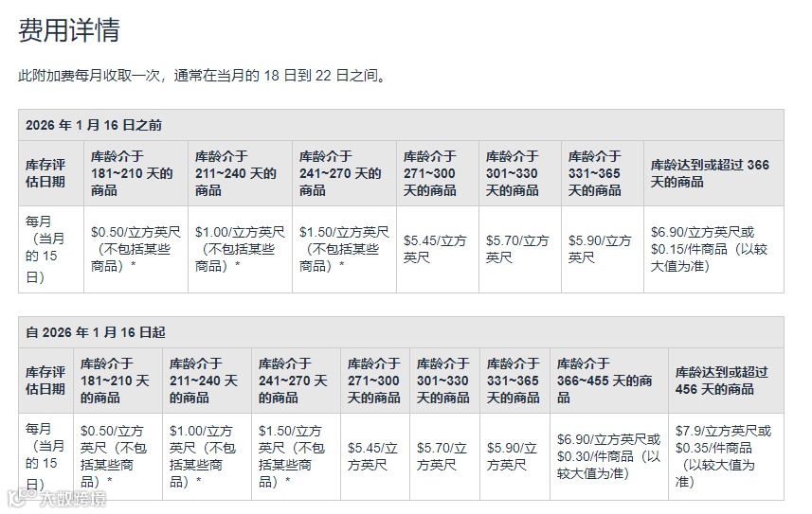Image resolution: width=812 pixels, height=514 pixels.
Task: Click 每月（当月的 15 日）cell in first table
Action: 51,250
